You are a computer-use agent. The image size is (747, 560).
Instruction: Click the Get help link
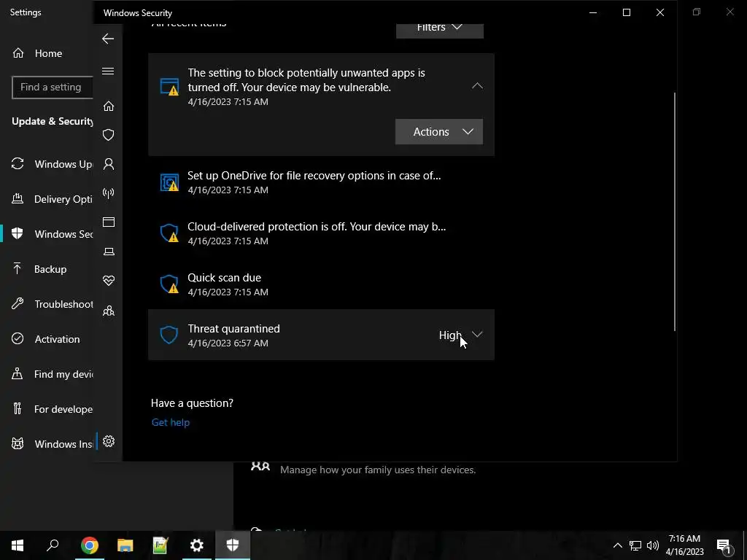(171, 422)
